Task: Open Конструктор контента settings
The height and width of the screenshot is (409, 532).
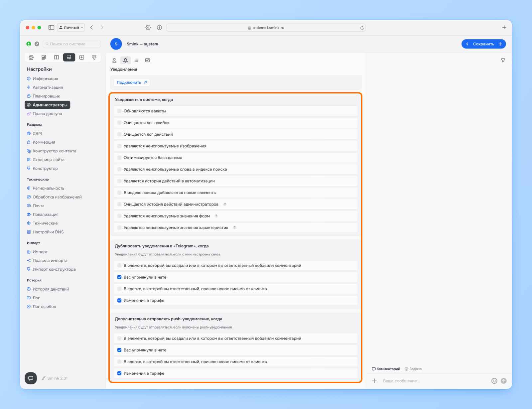Action: click(x=55, y=151)
